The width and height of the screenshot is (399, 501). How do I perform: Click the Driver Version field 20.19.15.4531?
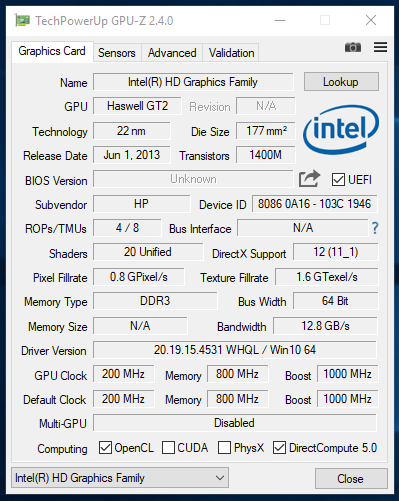click(x=235, y=350)
